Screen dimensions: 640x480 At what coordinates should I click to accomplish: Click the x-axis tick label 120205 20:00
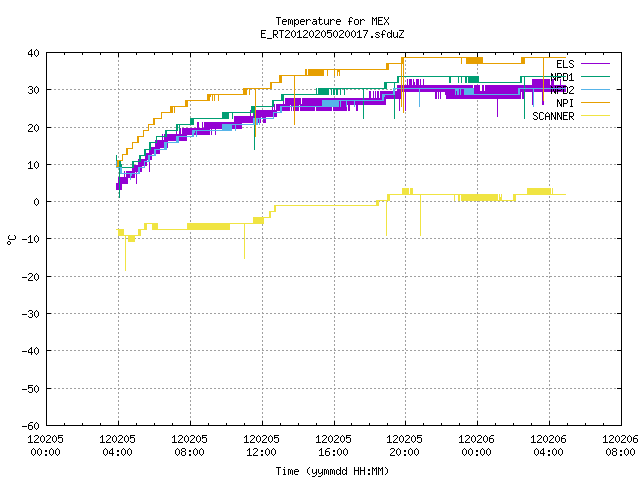[404, 446]
